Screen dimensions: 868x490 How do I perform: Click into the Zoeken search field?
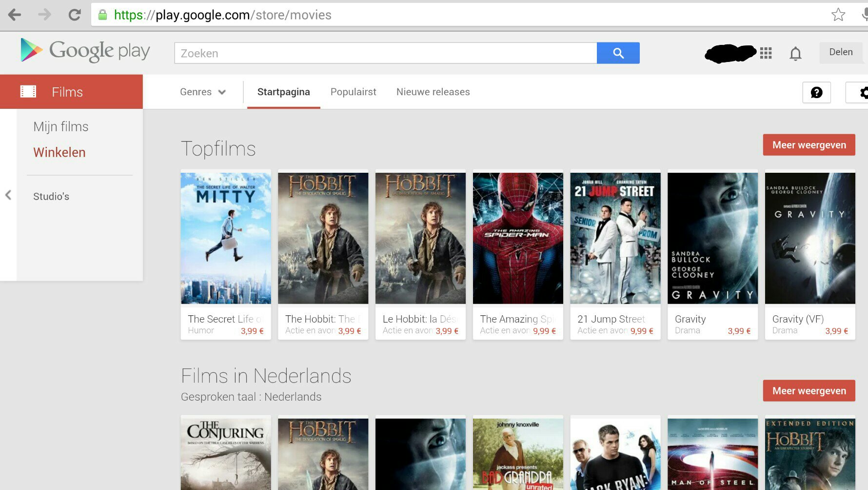(385, 53)
